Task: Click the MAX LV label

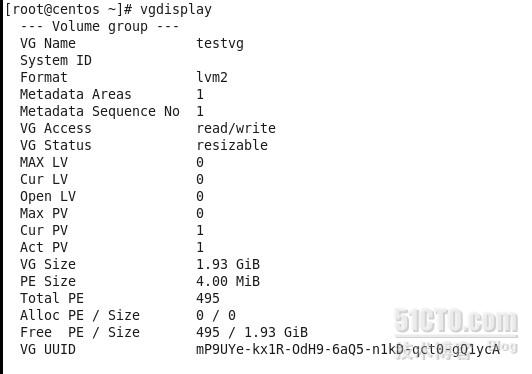Action: click(x=44, y=162)
